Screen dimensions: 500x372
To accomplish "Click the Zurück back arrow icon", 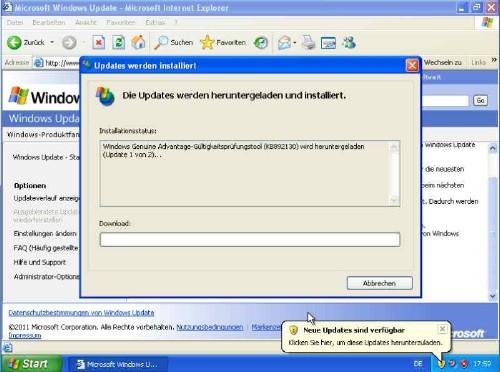I will (14, 42).
